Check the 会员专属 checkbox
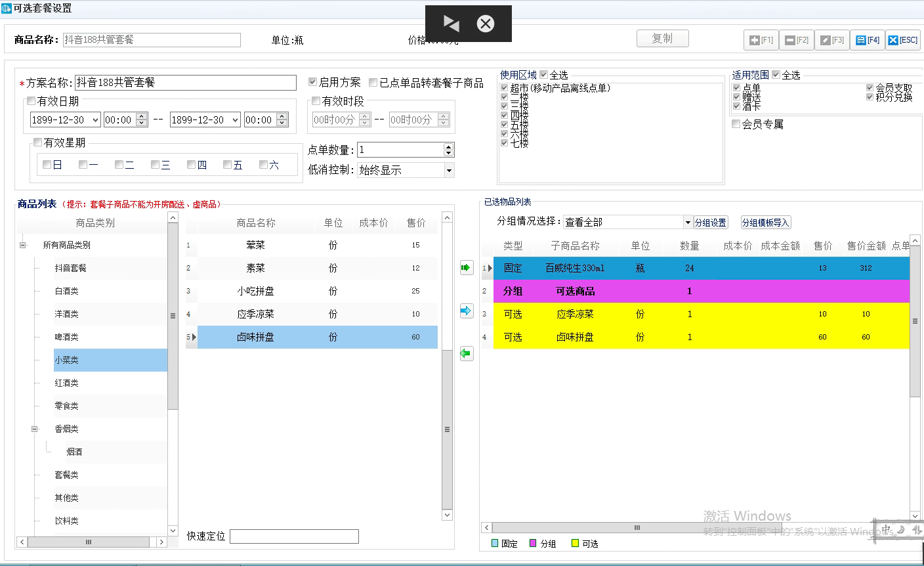924x566 pixels. (x=736, y=124)
